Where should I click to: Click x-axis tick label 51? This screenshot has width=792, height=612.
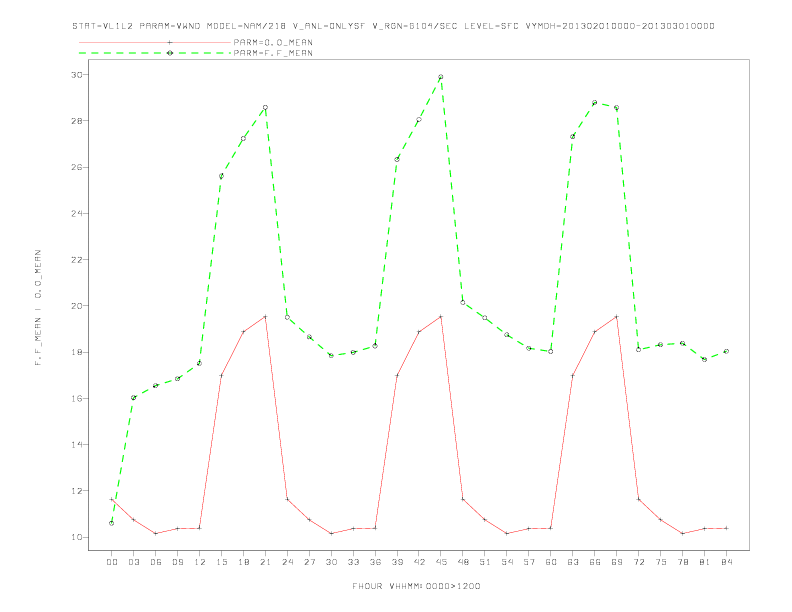[484, 562]
